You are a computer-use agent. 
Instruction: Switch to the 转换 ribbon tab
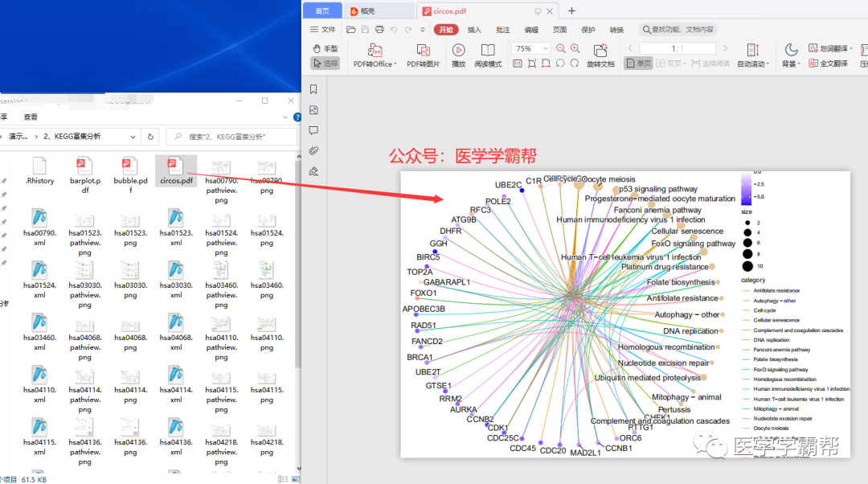pos(616,30)
